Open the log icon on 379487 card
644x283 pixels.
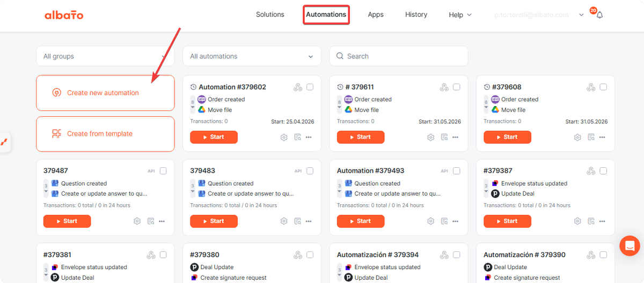click(x=151, y=221)
